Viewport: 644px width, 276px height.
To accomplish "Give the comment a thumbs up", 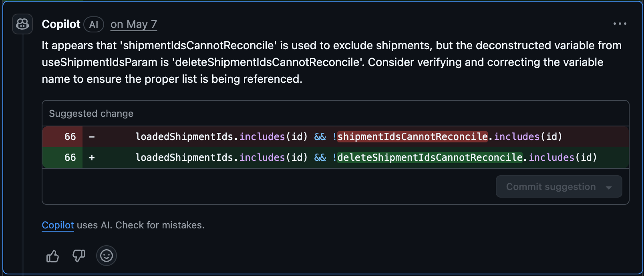I will (x=52, y=256).
